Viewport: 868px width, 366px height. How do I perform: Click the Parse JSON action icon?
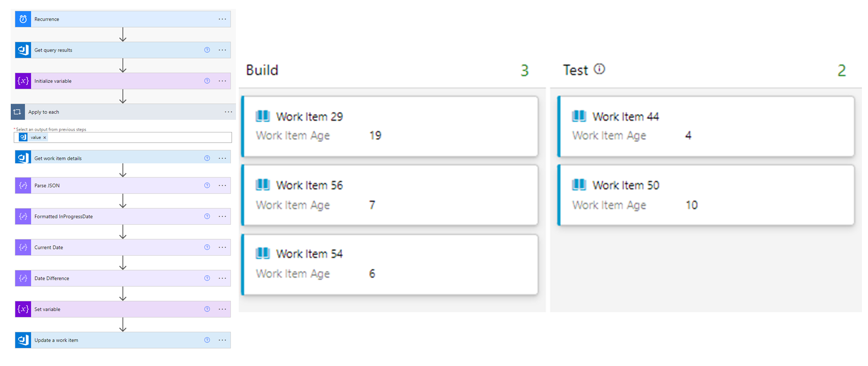[23, 185]
